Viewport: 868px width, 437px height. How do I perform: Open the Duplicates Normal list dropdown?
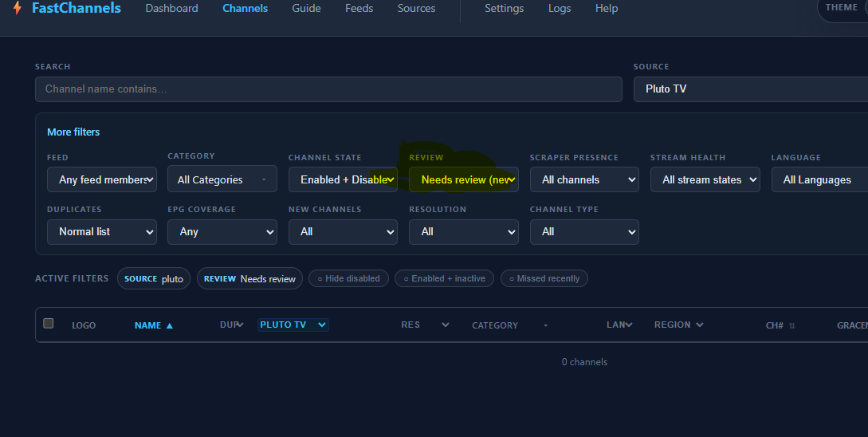[x=102, y=232]
